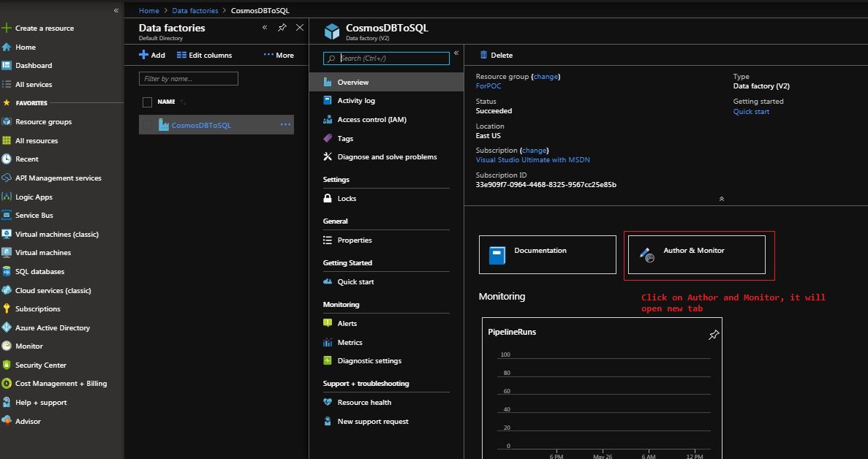
Task: Open the More menu in the toolbar
Action: pos(279,55)
